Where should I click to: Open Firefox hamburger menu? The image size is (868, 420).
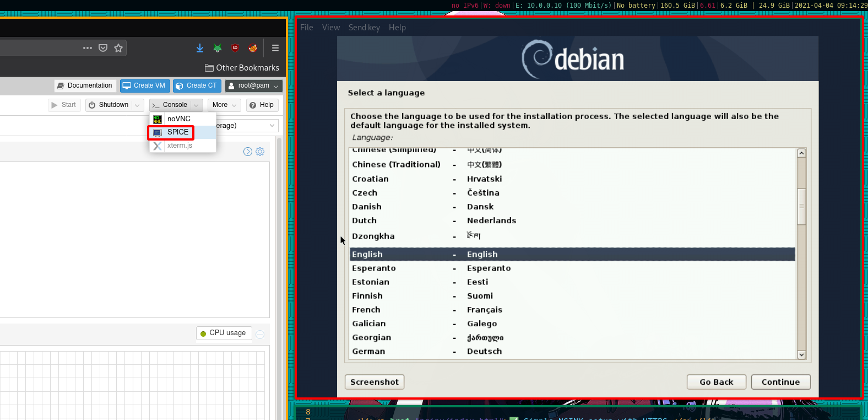[x=275, y=48]
